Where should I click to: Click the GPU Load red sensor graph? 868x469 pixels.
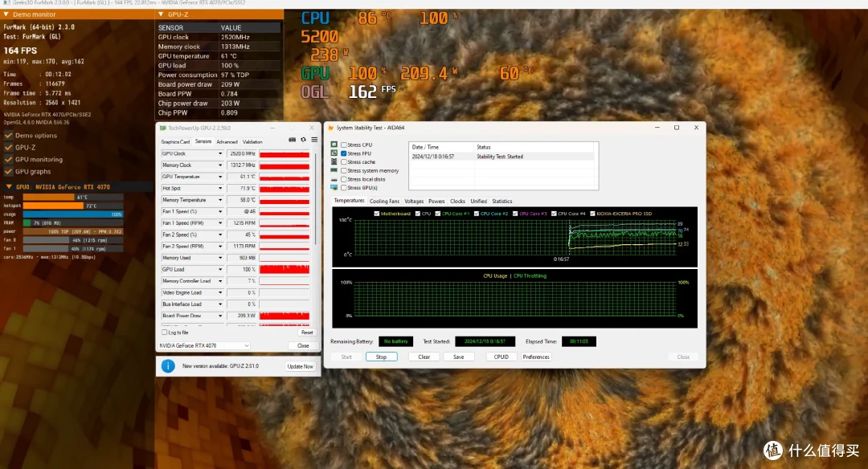click(284, 269)
